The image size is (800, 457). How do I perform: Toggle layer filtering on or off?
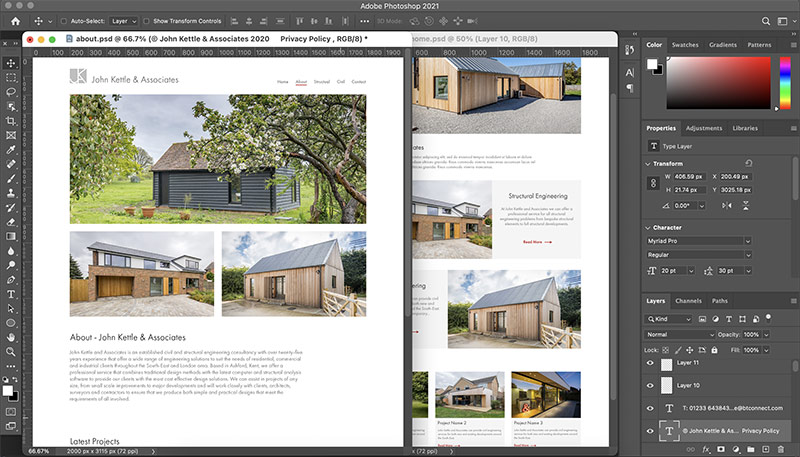(768, 318)
